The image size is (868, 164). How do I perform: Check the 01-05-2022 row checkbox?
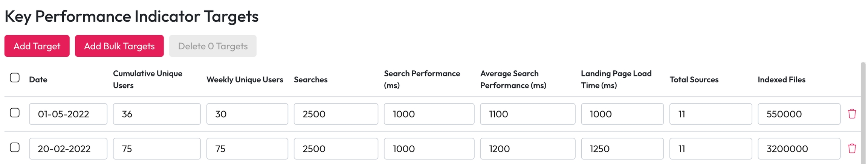tap(15, 113)
